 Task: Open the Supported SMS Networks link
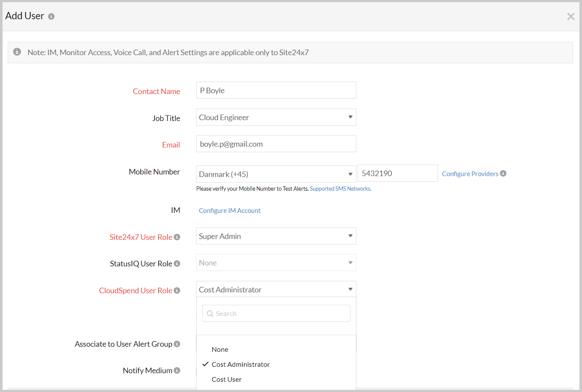click(x=340, y=189)
